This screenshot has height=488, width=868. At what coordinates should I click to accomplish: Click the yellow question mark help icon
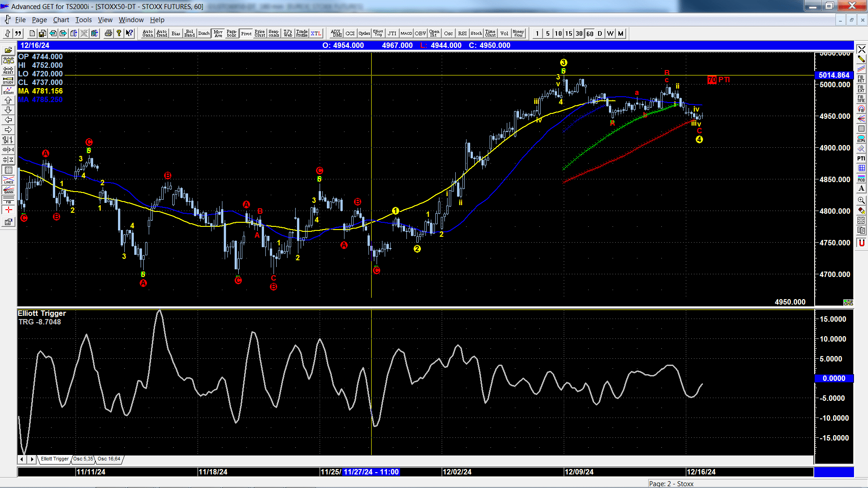(x=119, y=33)
